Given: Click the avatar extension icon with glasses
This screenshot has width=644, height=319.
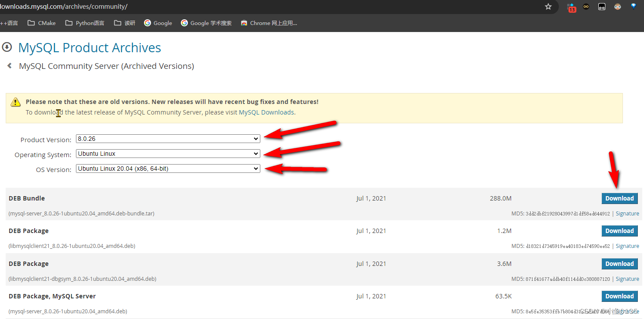Looking at the screenshot, I should pyautogui.click(x=618, y=7).
